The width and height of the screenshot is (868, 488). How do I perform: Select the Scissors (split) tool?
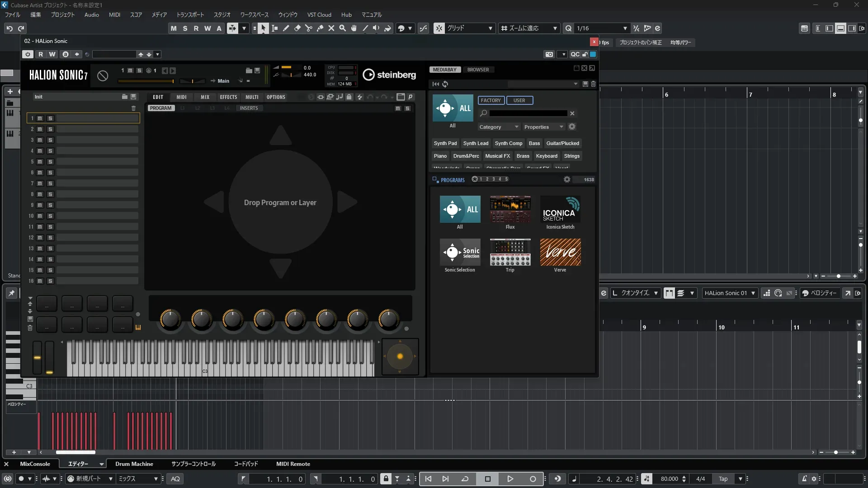coord(309,28)
